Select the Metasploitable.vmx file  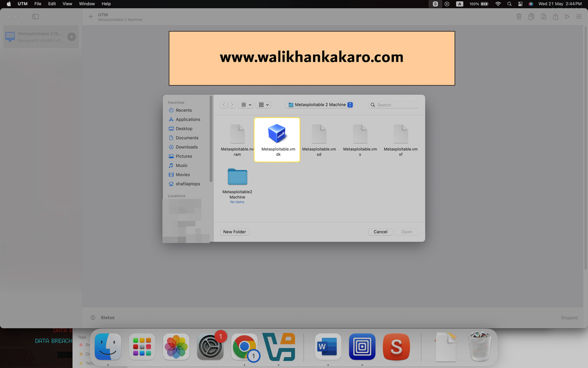[359, 140]
